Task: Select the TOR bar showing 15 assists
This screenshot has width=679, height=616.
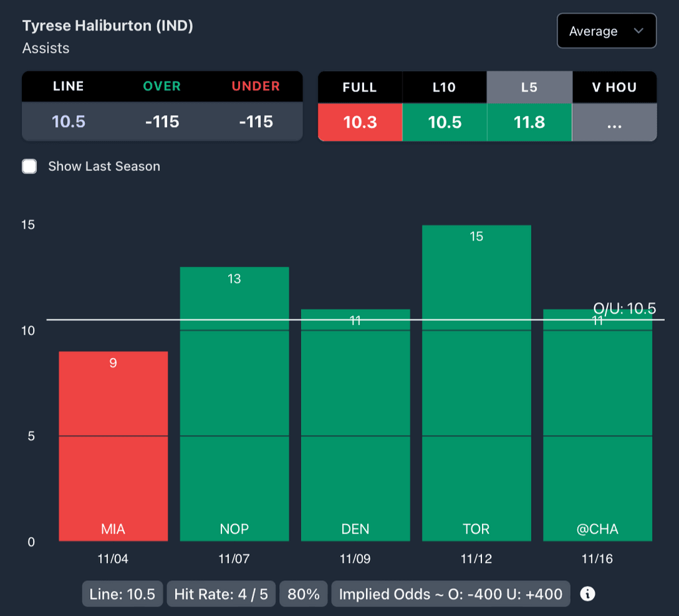Action: (x=476, y=383)
